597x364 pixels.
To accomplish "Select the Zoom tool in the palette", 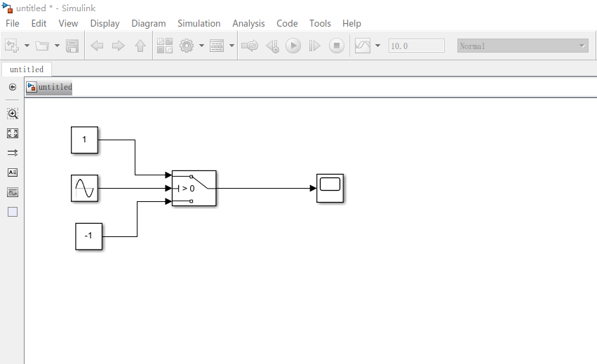I will [x=13, y=114].
